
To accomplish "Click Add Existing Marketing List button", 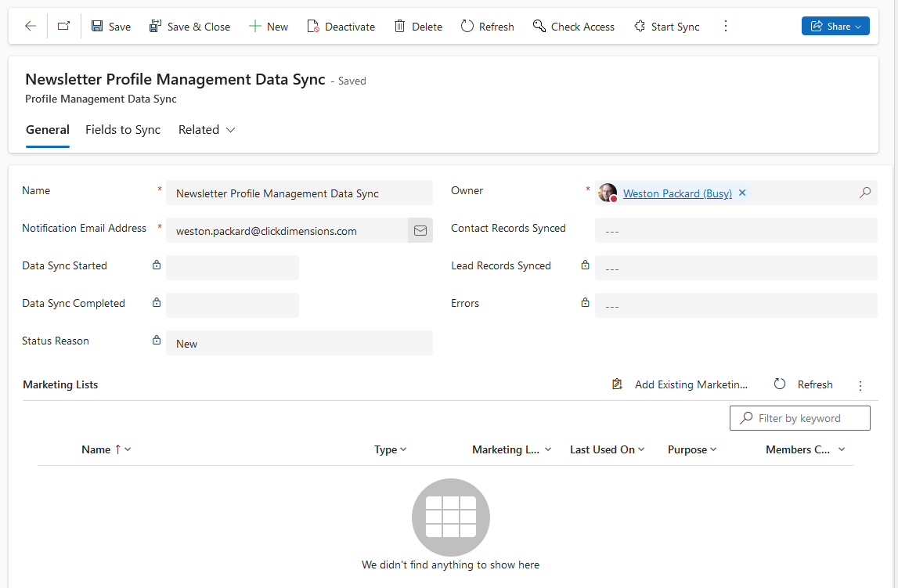I will [x=680, y=384].
